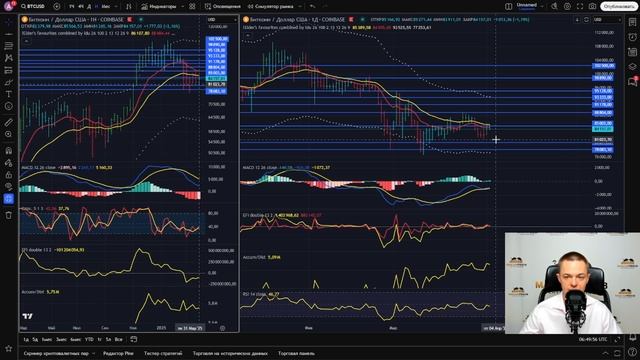The width and height of the screenshot is (640, 360).
Task: Select the 1д time range
Action: pos(26,340)
